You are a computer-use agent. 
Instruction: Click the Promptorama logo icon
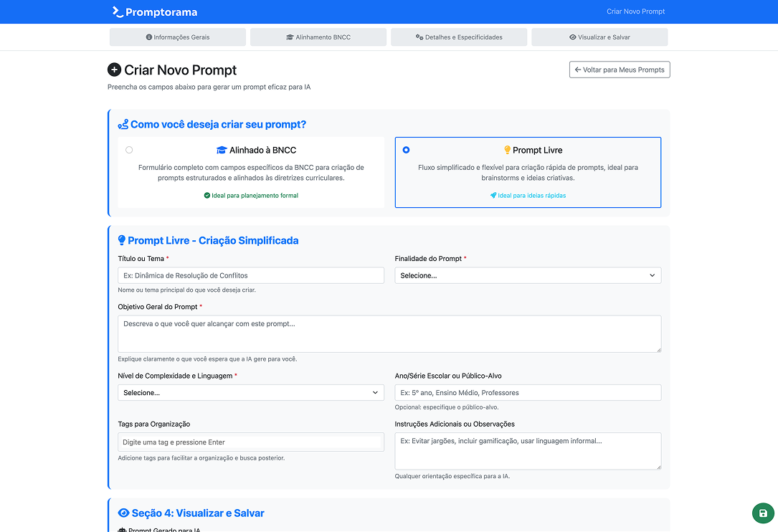(118, 11)
